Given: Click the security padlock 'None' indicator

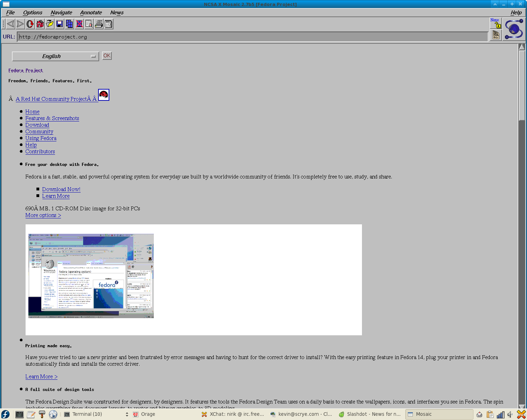Looking at the screenshot, I should pos(495,23).
